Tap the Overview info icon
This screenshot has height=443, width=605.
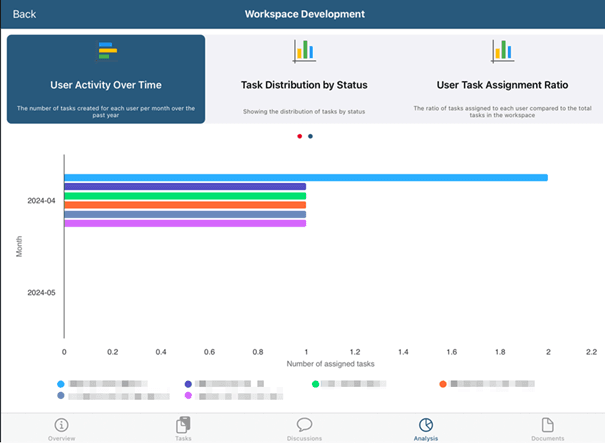[61, 425]
